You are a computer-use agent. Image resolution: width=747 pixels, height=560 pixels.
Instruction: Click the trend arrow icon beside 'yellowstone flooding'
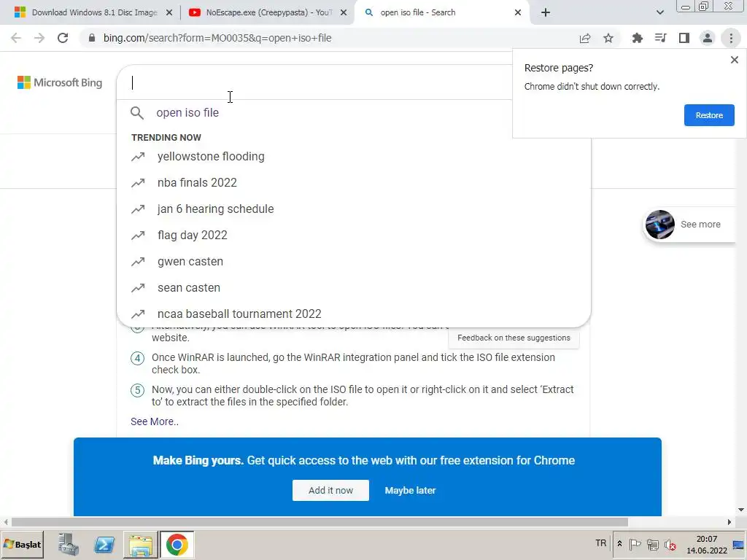pos(138,156)
